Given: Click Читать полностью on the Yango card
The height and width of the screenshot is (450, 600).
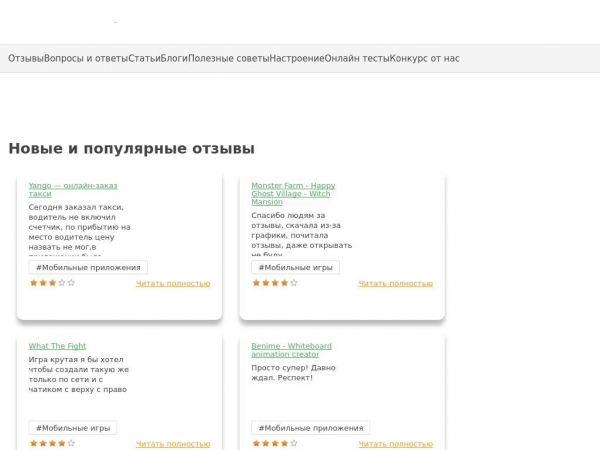Looking at the screenshot, I should click(x=173, y=284).
